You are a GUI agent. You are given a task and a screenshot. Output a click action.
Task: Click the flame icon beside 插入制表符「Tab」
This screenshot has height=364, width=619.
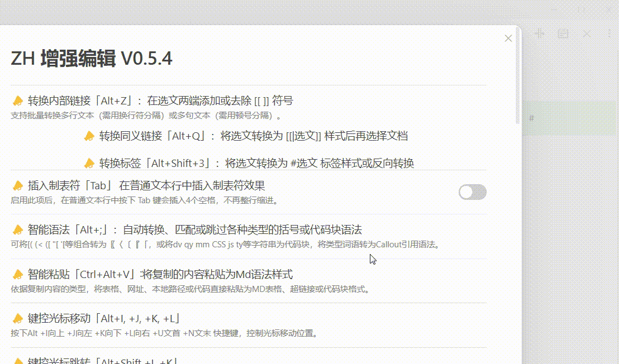17,185
